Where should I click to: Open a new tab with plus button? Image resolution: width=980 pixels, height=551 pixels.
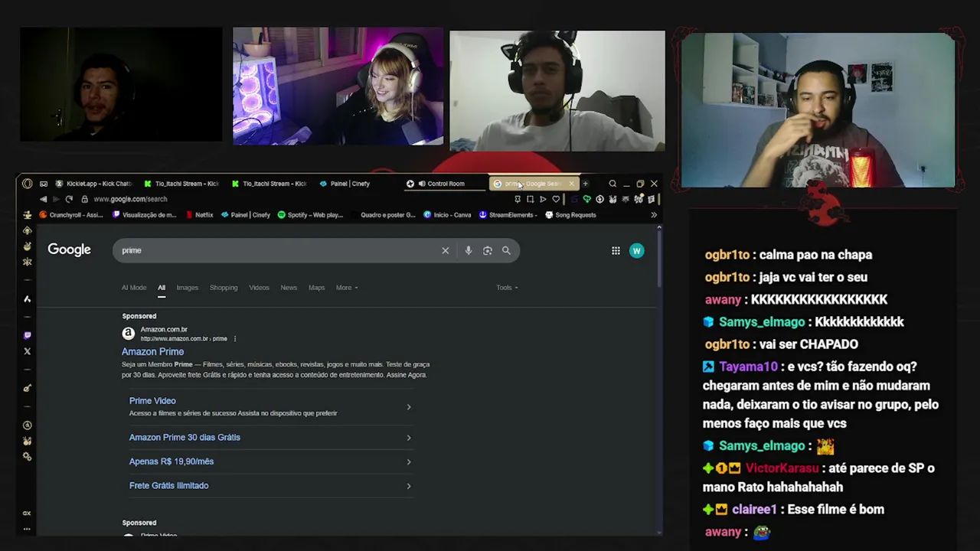point(585,184)
